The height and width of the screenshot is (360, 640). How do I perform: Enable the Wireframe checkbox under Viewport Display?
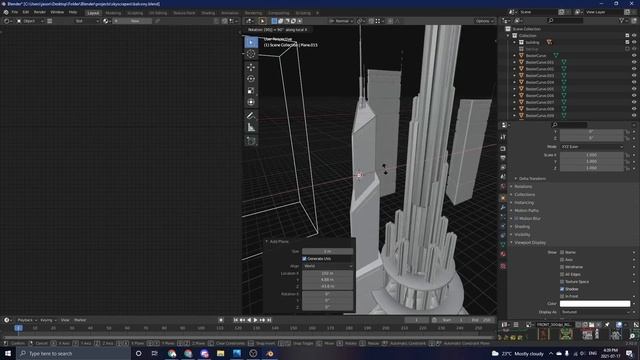click(x=562, y=267)
